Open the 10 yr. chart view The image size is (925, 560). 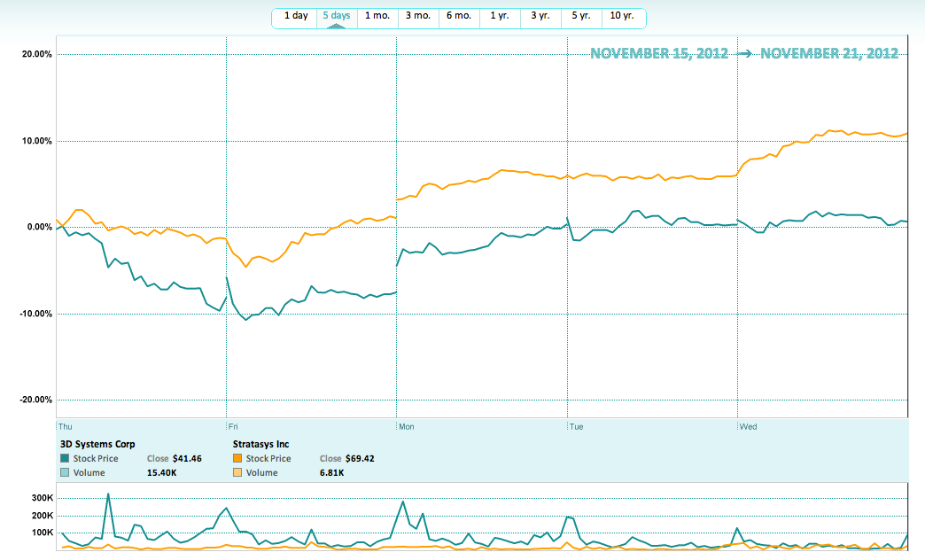pyautogui.click(x=622, y=16)
